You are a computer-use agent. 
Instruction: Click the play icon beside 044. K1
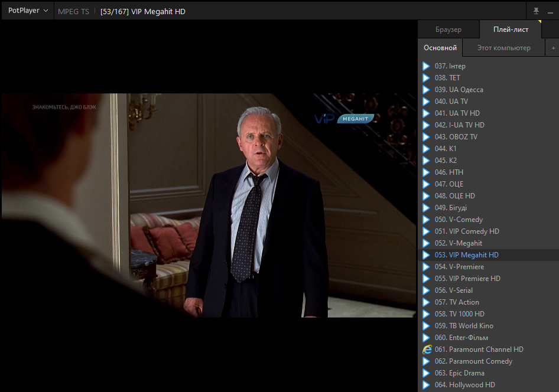tap(426, 148)
